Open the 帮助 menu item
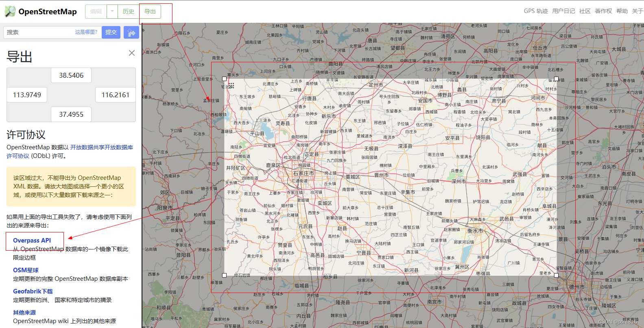The image size is (644, 328). click(622, 11)
